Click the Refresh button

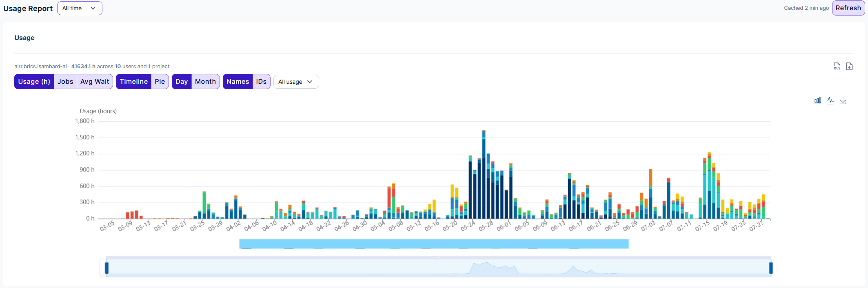[x=848, y=8]
